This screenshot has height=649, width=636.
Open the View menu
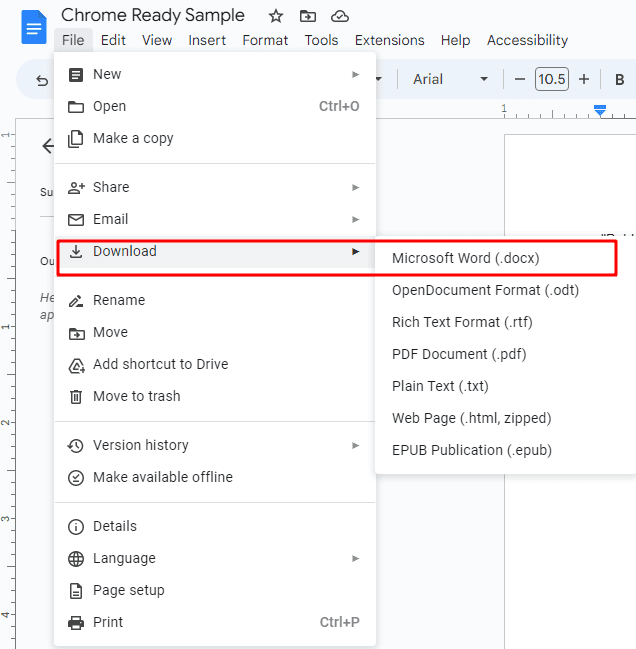[157, 40]
